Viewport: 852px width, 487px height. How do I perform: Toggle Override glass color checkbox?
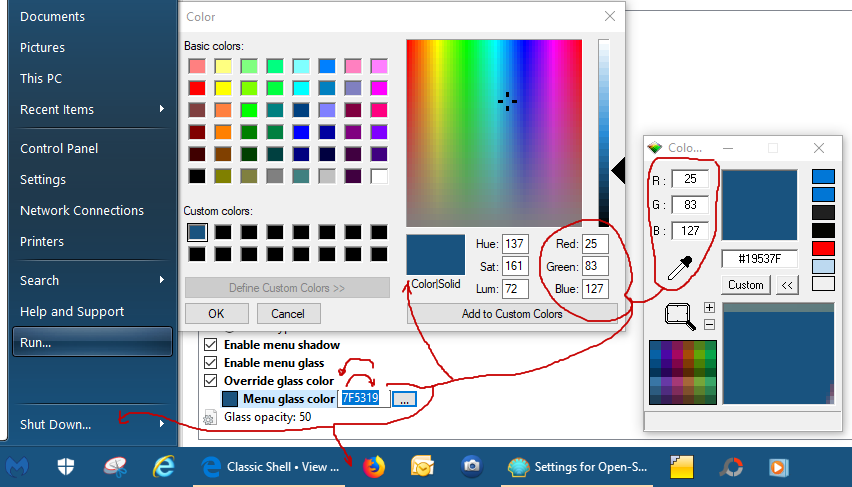[211, 381]
